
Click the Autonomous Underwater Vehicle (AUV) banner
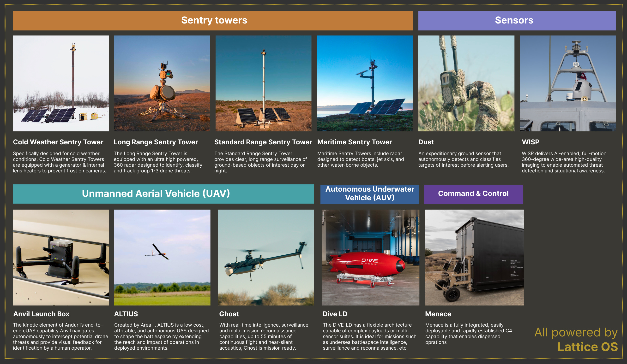(370, 194)
